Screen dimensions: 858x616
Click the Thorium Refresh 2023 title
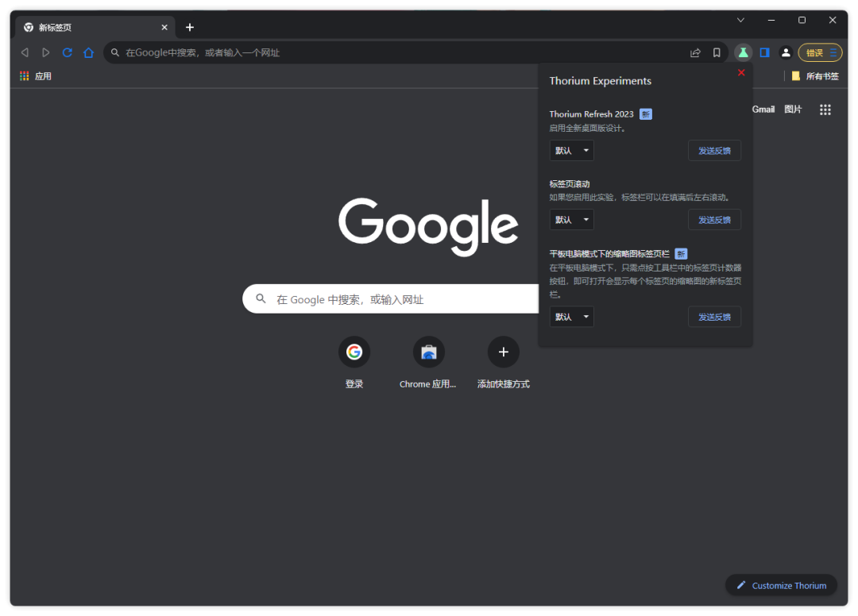[592, 114]
